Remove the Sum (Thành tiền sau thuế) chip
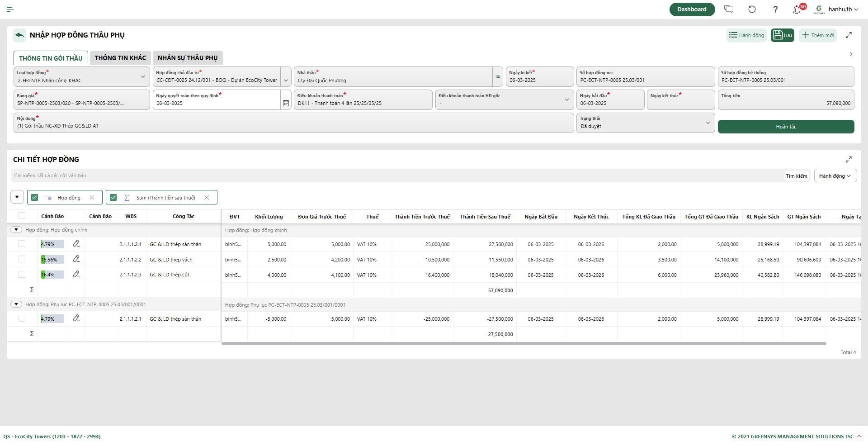 [207, 197]
